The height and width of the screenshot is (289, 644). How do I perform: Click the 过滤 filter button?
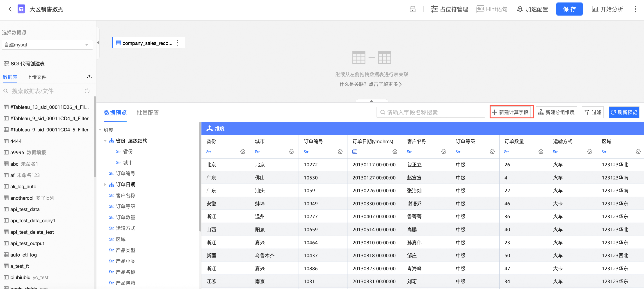pos(593,112)
